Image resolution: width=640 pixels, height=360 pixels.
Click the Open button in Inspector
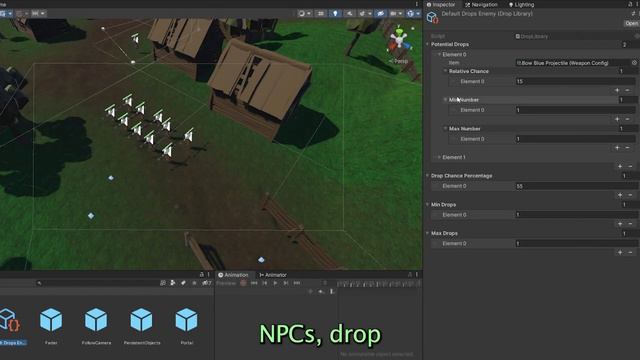[631, 23]
